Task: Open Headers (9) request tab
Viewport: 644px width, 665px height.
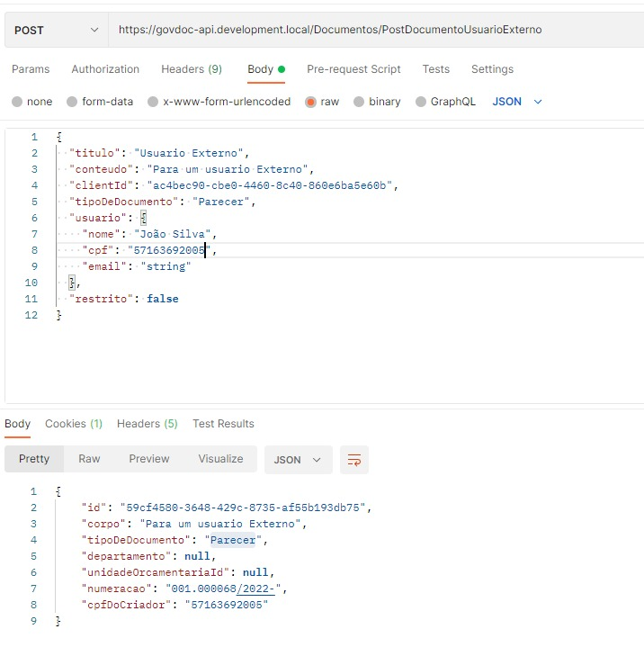Action: coord(192,69)
